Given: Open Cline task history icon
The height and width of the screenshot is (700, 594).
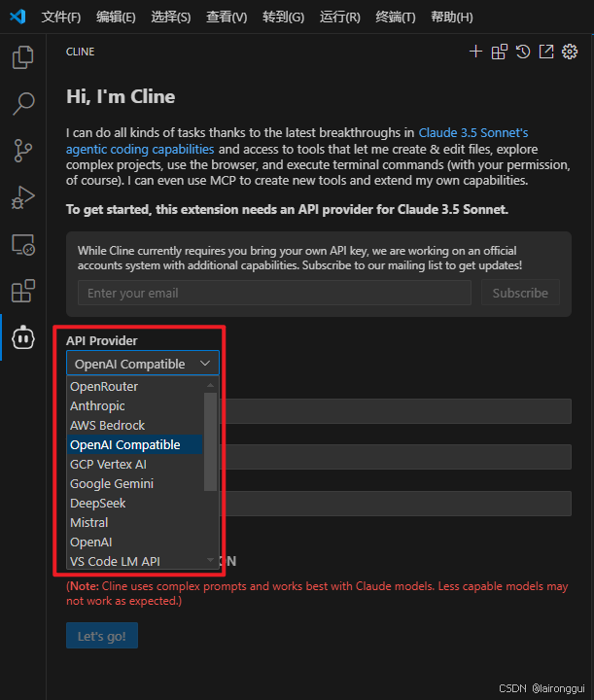Looking at the screenshot, I should 523,52.
